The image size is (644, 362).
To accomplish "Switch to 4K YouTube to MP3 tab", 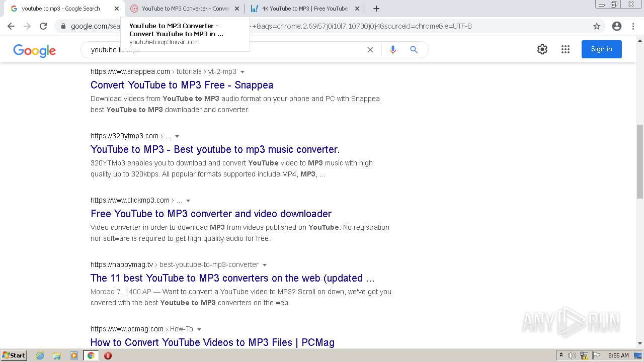I will 305,9.
